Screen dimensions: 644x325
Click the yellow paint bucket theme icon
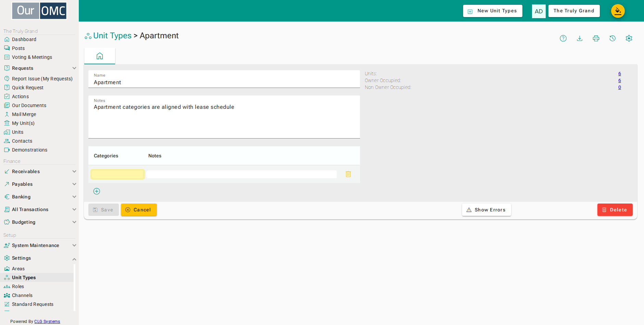coord(618,11)
